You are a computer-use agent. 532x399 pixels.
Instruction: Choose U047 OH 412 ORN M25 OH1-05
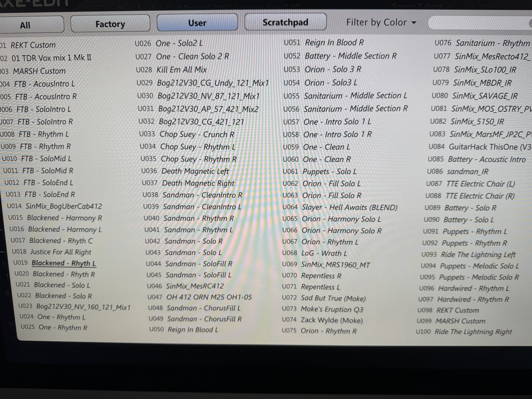[200, 297]
